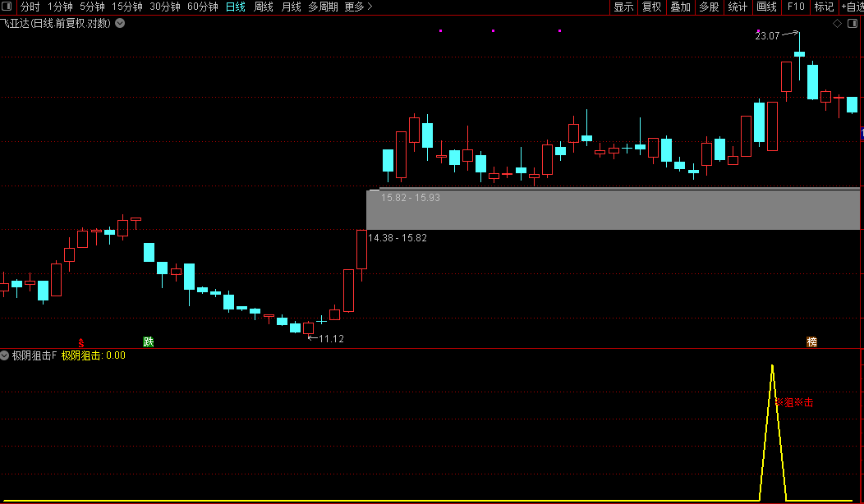Viewport: 864px width, 504px height.
Task: Click the 14.38 - 15.82 range label
Action: (x=398, y=238)
